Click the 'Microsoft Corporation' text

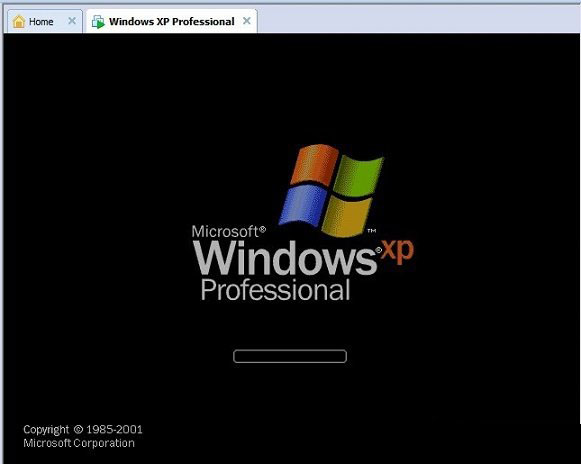[79, 443]
